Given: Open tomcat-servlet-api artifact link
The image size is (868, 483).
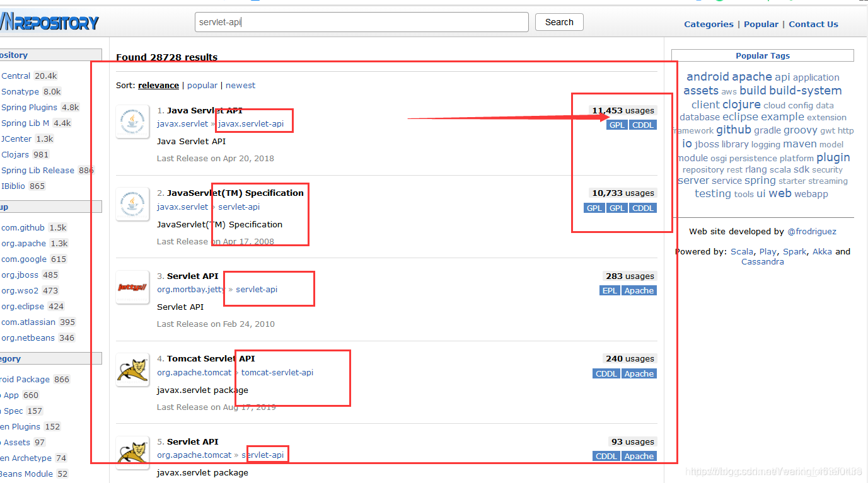Looking at the screenshot, I should pos(277,372).
